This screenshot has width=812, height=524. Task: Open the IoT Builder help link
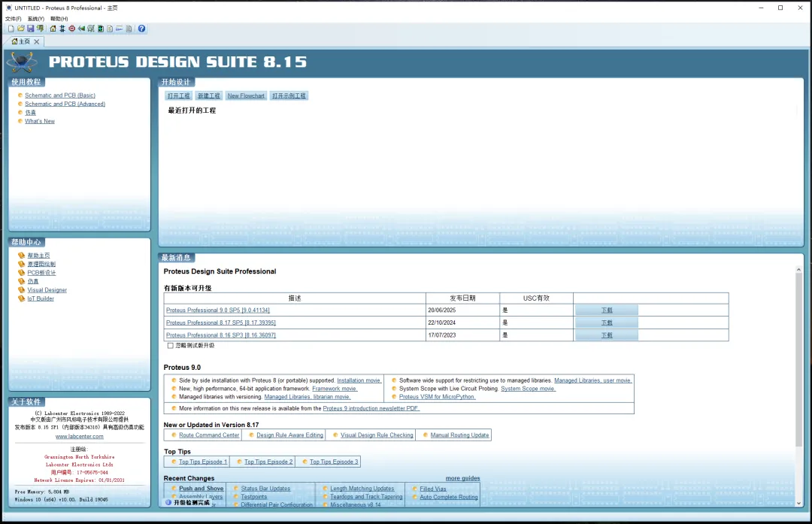point(41,298)
